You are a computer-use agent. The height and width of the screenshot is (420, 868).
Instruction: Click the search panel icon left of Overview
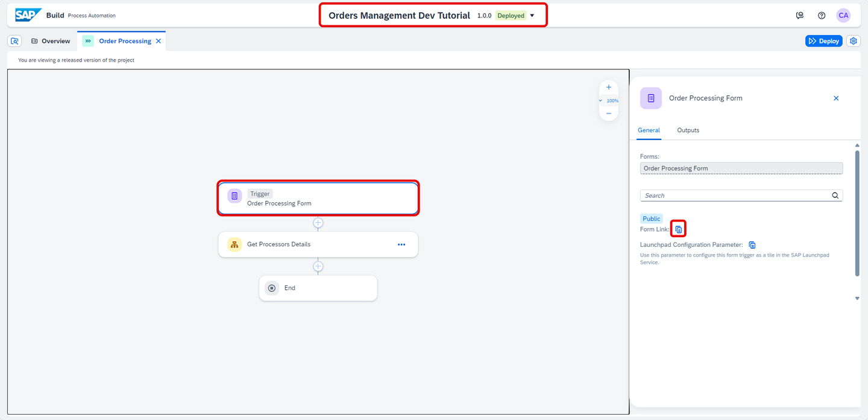(x=15, y=41)
